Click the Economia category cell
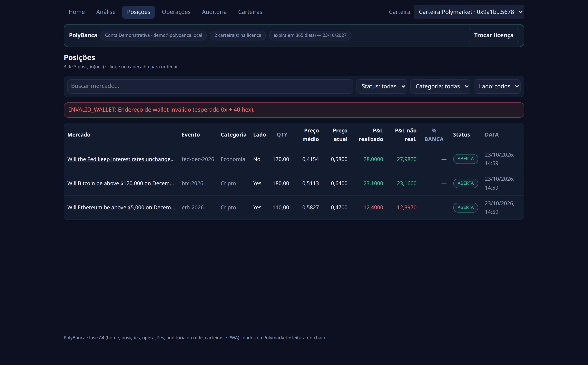Image resolution: width=588 pixels, height=365 pixels. pyautogui.click(x=233, y=159)
